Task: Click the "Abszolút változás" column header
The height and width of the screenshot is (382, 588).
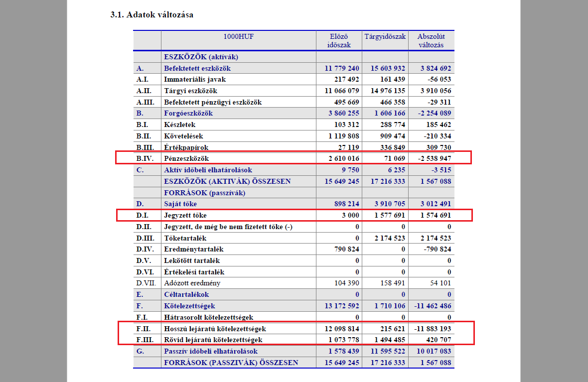Action: [431, 40]
